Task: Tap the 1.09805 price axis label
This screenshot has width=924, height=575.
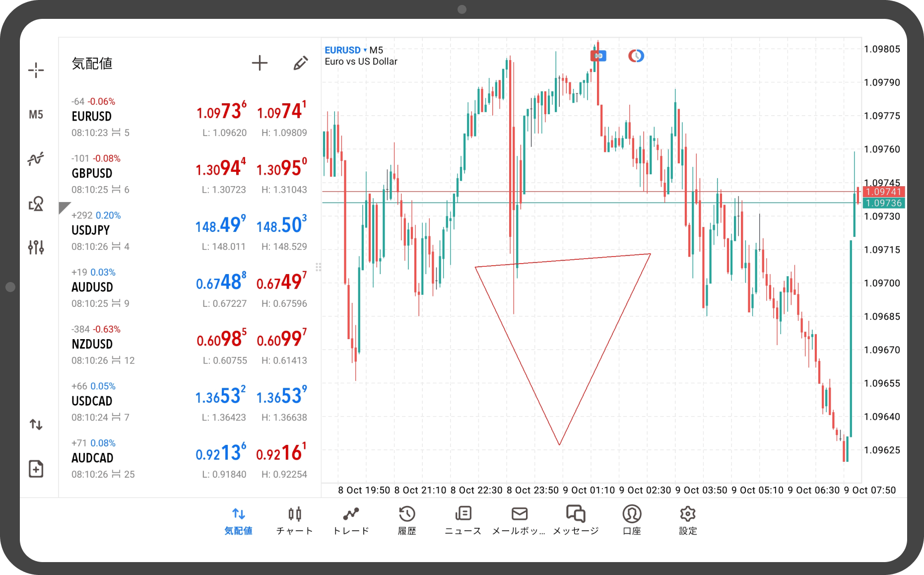Action: [882, 49]
